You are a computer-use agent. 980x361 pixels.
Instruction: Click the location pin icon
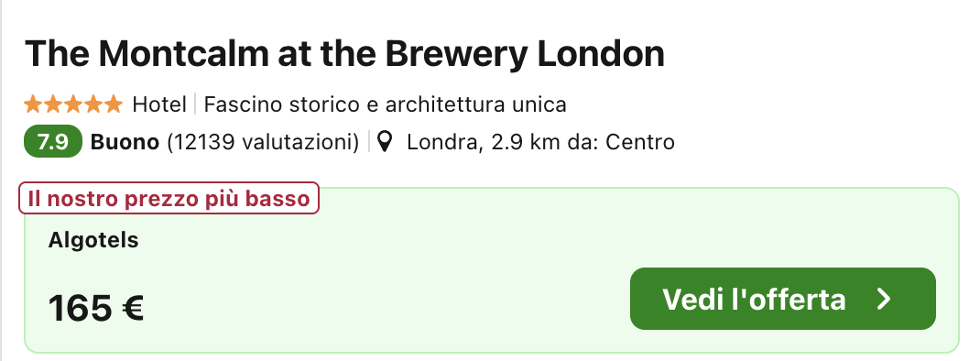386,142
